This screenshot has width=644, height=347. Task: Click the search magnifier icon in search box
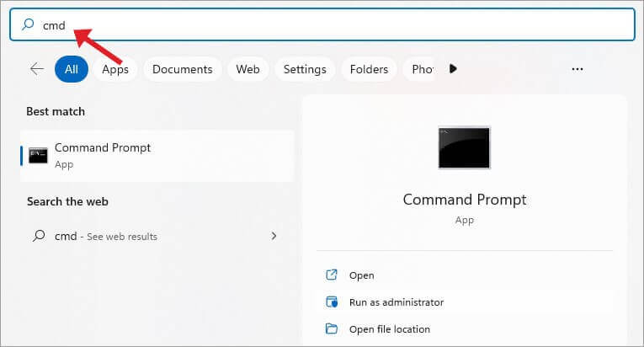click(x=28, y=24)
